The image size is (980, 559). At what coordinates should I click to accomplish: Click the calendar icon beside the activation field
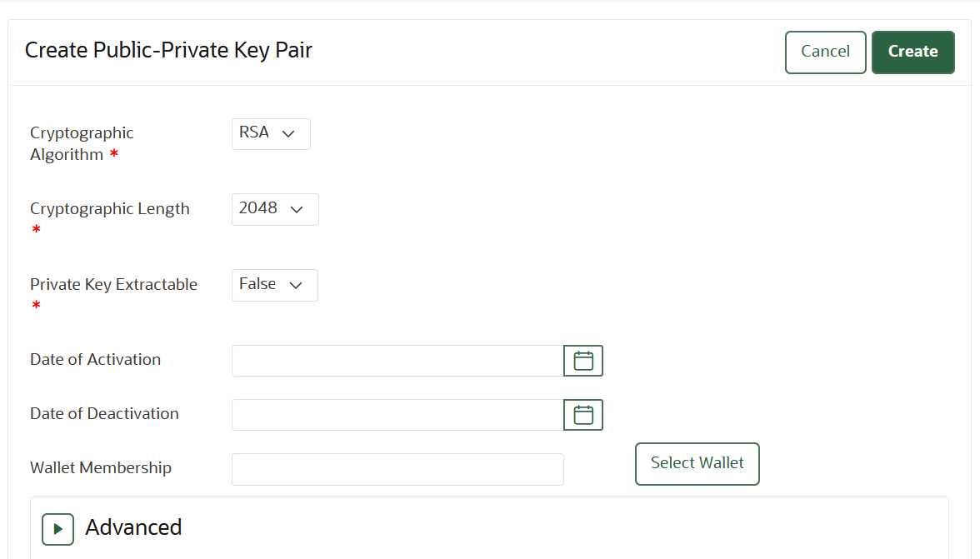point(582,360)
